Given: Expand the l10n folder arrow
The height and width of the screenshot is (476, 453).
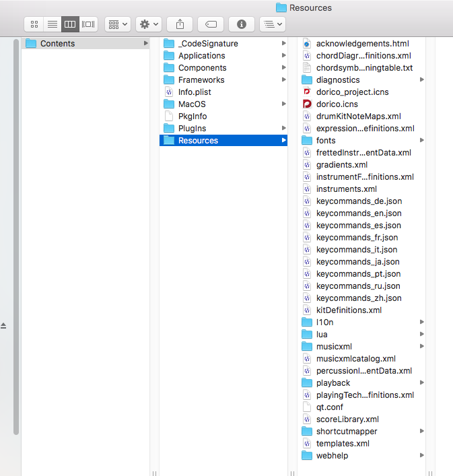Looking at the screenshot, I should (422, 322).
